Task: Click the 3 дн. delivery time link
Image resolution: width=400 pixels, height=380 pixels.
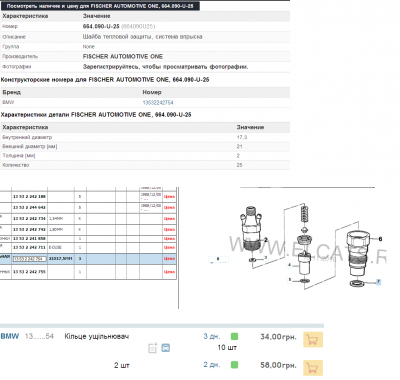Action: pyautogui.click(x=212, y=336)
